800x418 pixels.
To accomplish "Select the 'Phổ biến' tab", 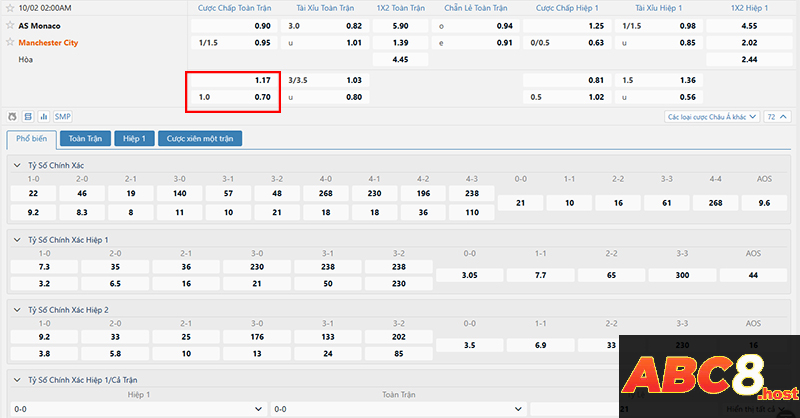I will pos(31,139).
